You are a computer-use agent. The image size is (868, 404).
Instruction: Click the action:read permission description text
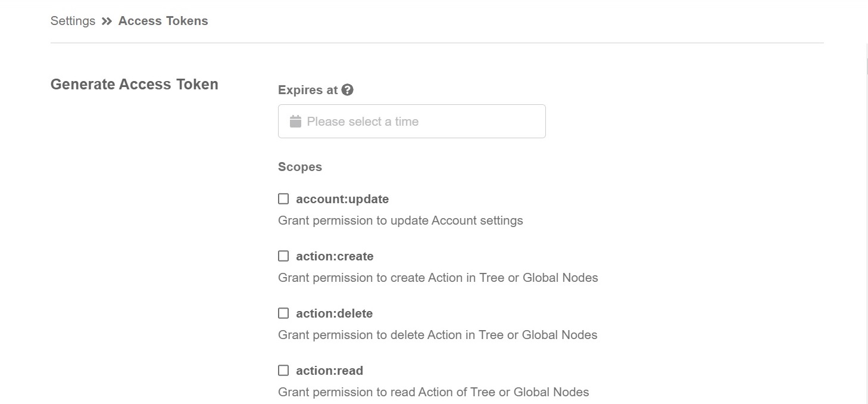click(433, 392)
